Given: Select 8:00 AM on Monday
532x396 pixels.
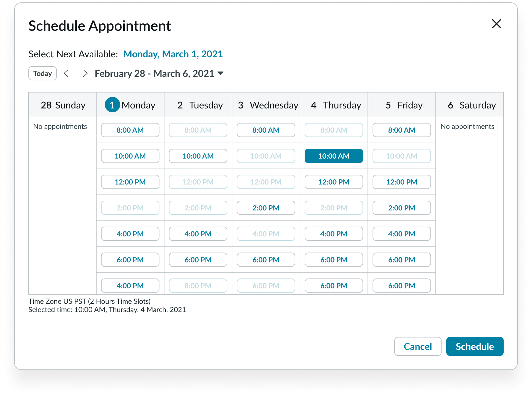Looking at the screenshot, I should pyautogui.click(x=130, y=130).
